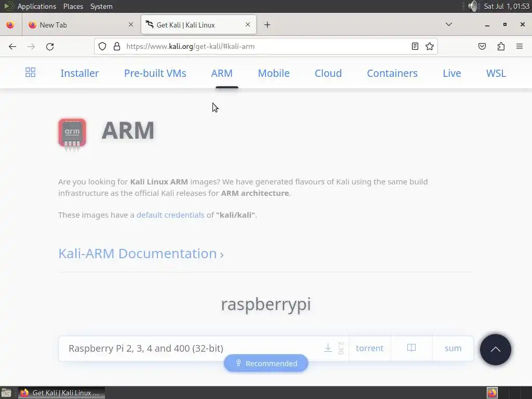Click the forward navigation arrow

(x=31, y=46)
